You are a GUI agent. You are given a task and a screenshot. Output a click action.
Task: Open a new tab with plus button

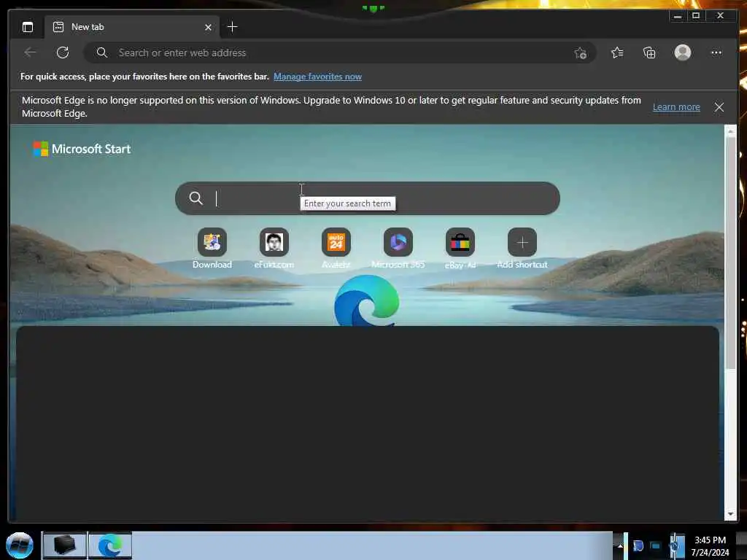[233, 27]
